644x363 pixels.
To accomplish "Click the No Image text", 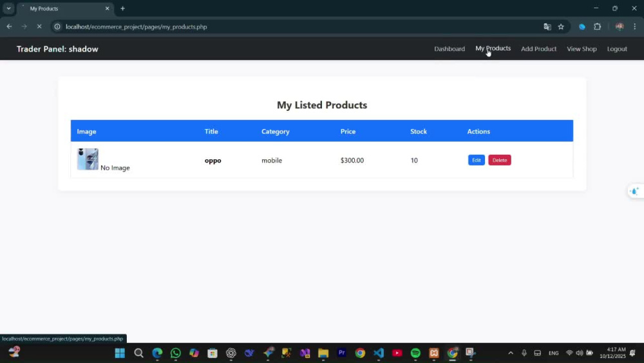I will tap(115, 168).
